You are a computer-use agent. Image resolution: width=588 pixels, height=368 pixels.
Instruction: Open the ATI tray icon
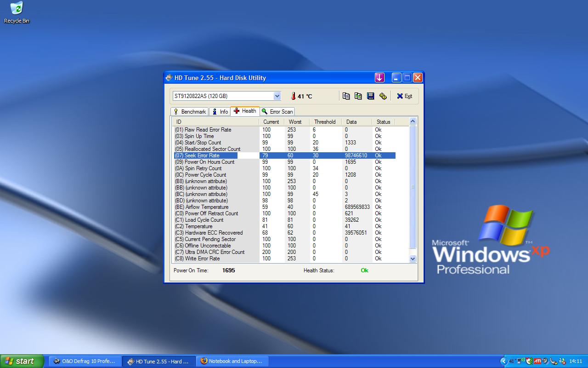click(x=537, y=361)
